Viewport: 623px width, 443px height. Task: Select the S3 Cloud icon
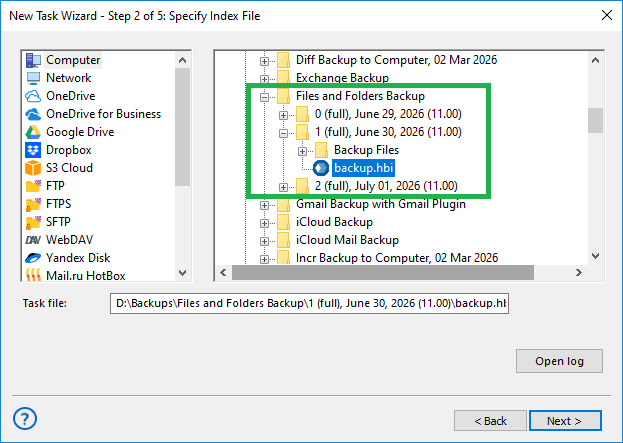coord(33,168)
